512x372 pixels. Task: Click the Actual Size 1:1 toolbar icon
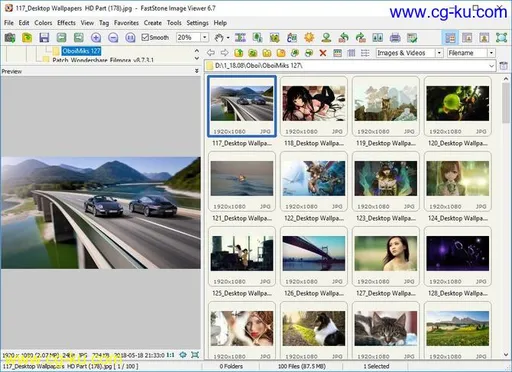click(130, 37)
